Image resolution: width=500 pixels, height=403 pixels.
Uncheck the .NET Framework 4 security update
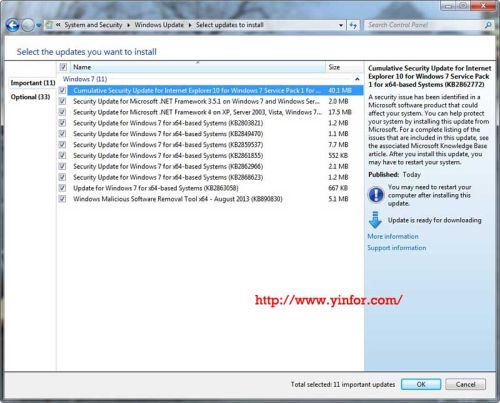click(62, 112)
